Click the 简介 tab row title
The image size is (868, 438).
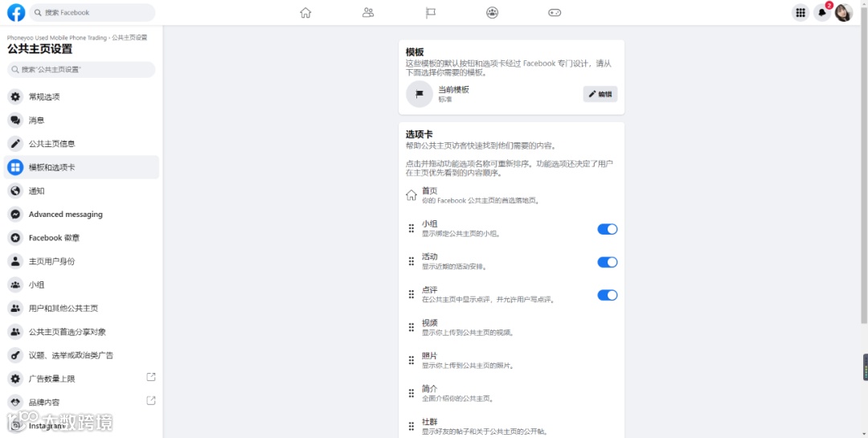429,389
